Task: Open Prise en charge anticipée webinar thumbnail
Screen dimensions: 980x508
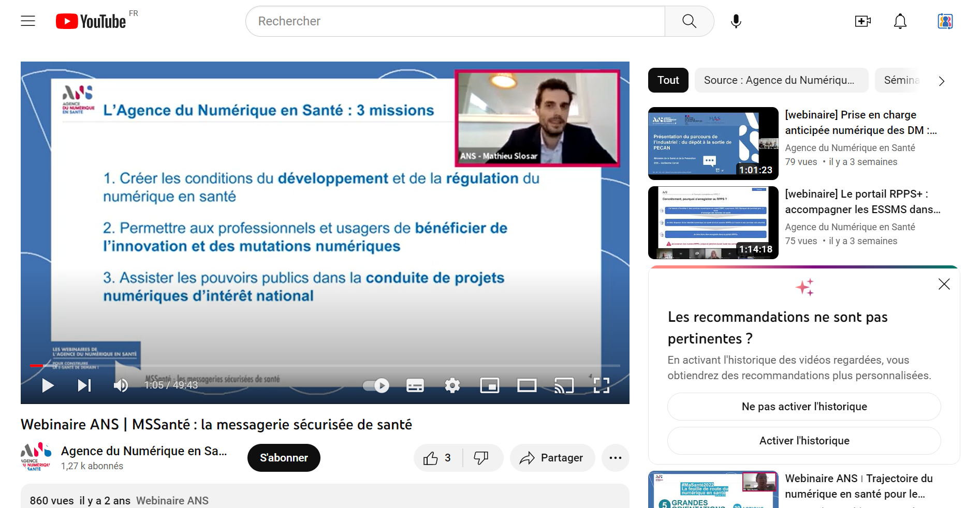Action: 713,143
